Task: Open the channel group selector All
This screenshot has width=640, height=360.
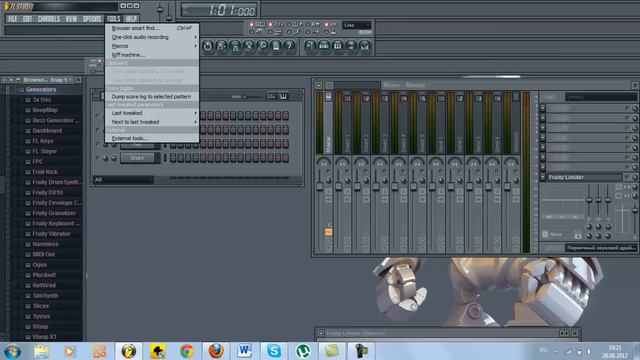Action: [x=123, y=180]
